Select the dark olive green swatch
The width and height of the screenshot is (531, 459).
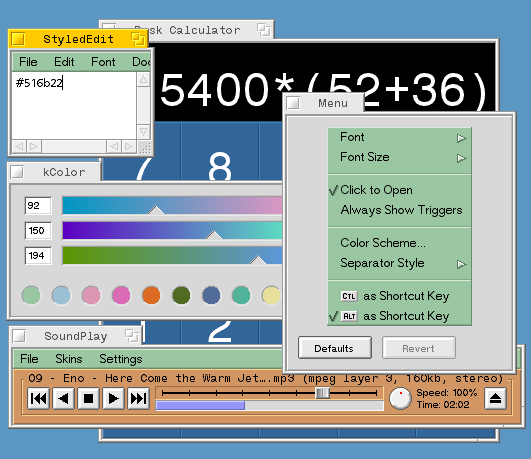pos(181,295)
